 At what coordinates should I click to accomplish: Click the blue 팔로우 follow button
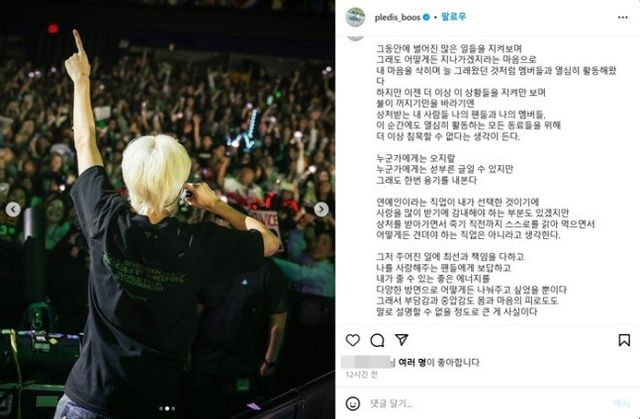tap(453, 17)
